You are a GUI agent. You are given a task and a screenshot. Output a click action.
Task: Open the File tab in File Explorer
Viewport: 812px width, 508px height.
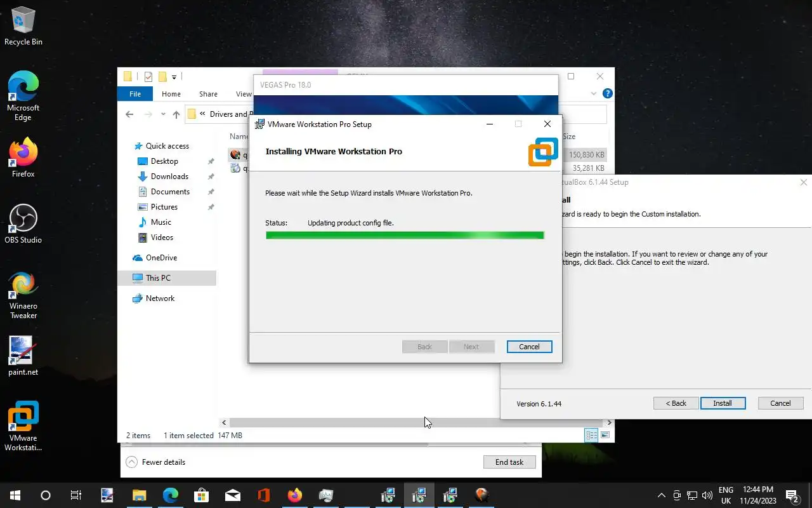(x=135, y=94)
